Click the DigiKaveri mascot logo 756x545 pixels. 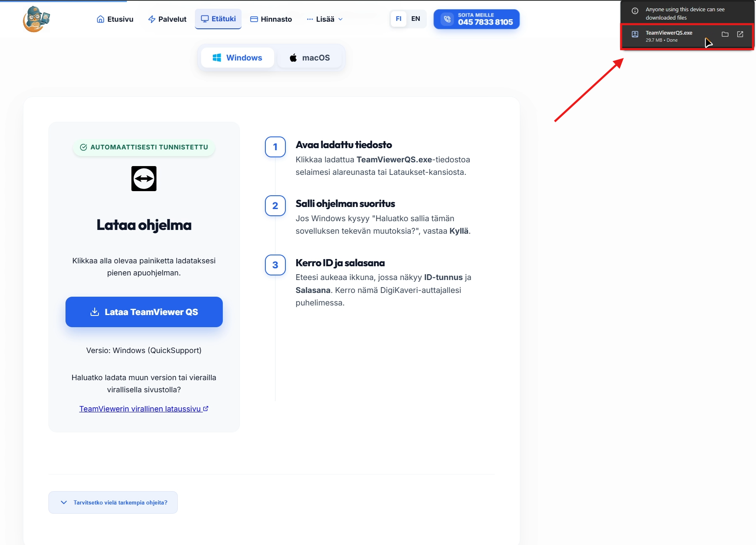[x=36, y=19]
